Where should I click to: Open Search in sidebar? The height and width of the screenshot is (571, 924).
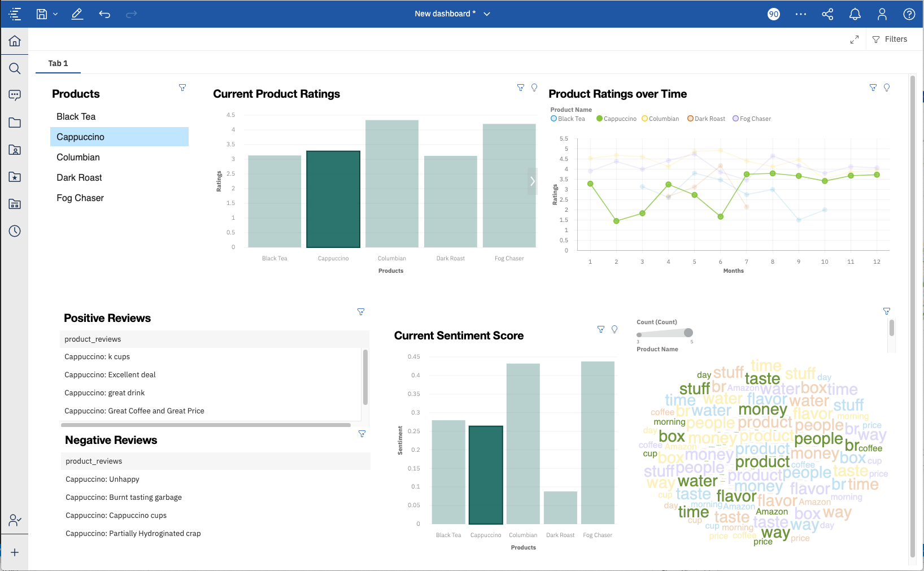point(15,68)
